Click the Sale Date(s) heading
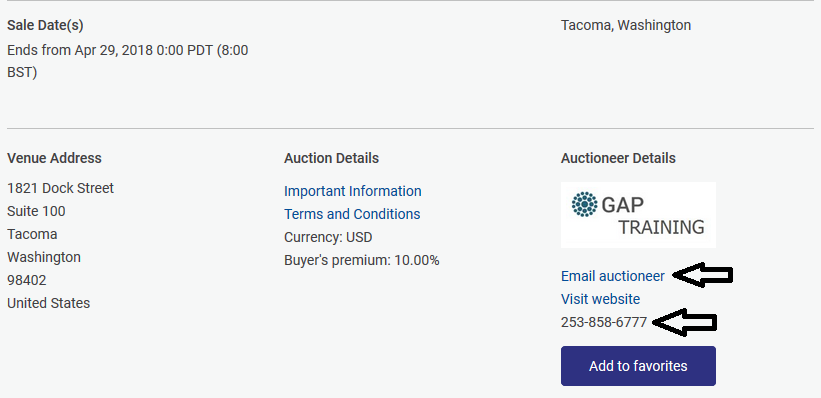Image resolution: width=821 pixels, height=398 pixels. click(45, 25)
